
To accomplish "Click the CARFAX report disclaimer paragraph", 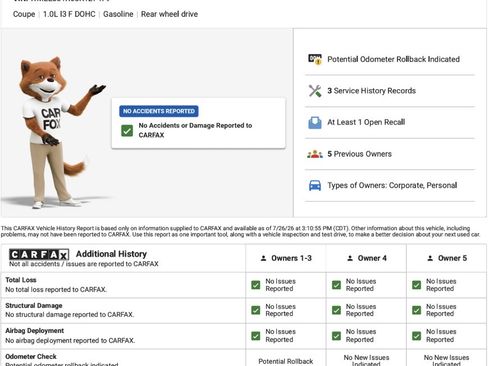I will [240, 231].
